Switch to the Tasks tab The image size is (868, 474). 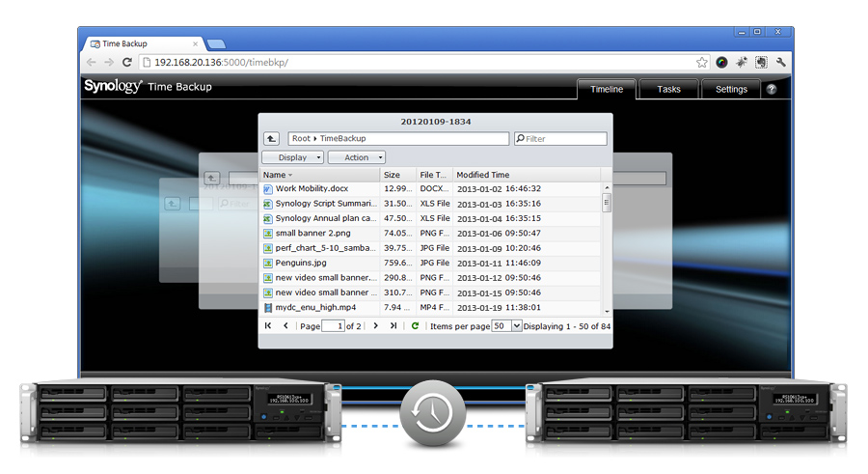point(668,89)
